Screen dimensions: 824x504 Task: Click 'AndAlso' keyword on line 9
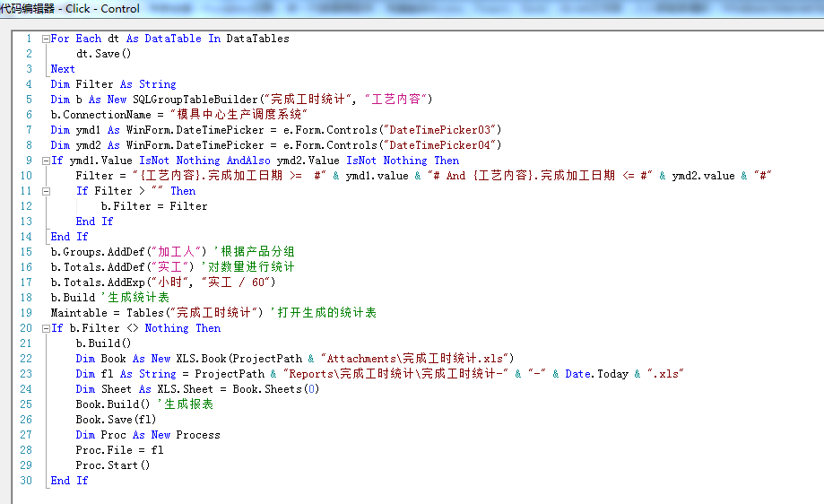coord(248,161)
